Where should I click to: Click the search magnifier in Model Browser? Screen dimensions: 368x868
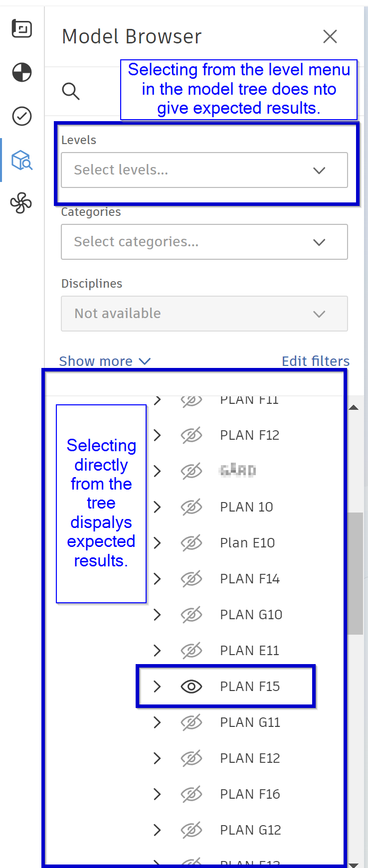coord(71,92)
